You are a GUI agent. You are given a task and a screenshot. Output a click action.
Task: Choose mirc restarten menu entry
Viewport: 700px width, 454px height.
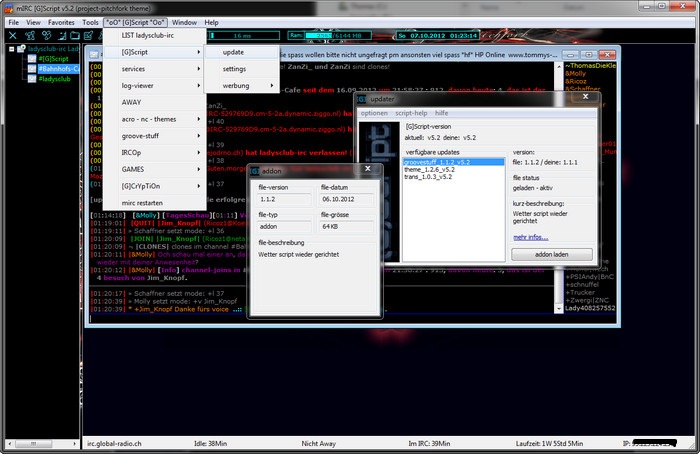154,203
